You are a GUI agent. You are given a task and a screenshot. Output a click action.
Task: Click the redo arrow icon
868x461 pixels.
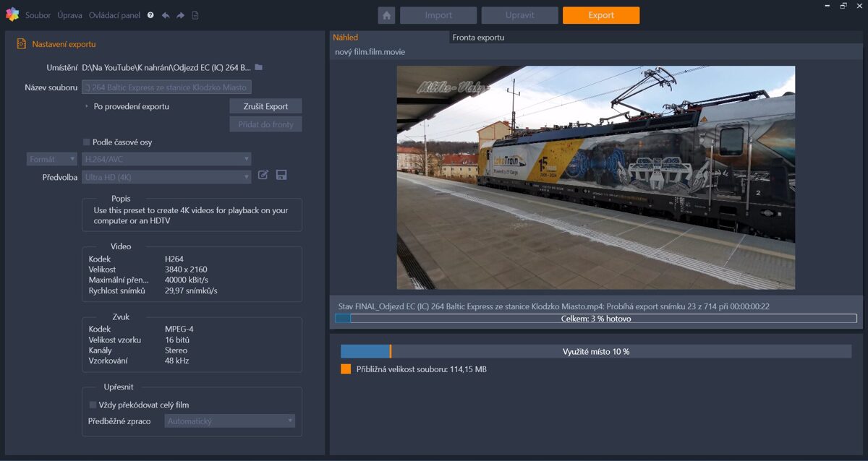pyautogui.click(x=180, y=15)
